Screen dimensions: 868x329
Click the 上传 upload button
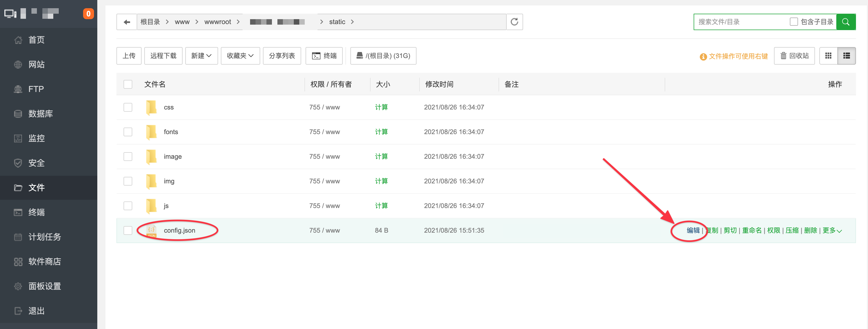[x=129, y=56]
